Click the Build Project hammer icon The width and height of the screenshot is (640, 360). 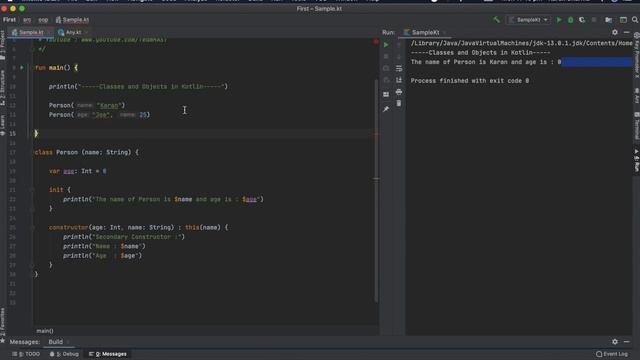[x=496, y=20]
